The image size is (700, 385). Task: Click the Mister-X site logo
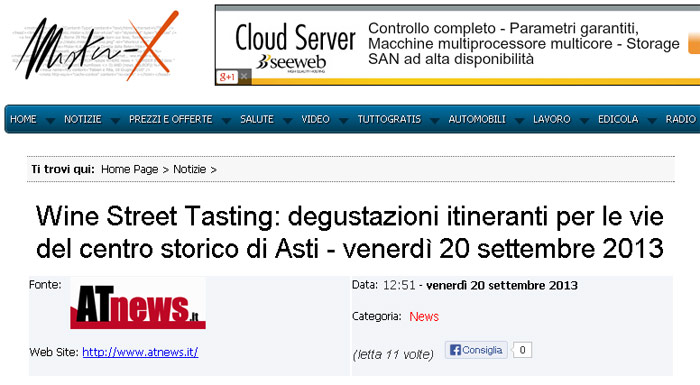click(x=96, y=46)
